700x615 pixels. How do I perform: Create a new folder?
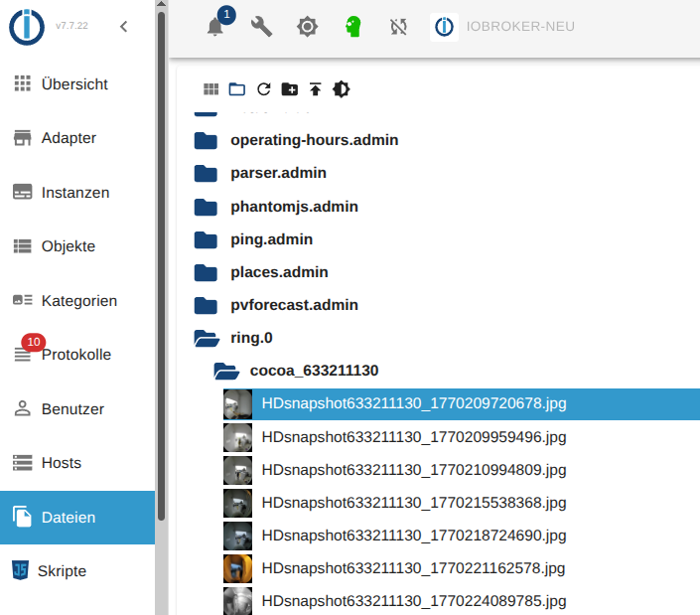(290, 89)
